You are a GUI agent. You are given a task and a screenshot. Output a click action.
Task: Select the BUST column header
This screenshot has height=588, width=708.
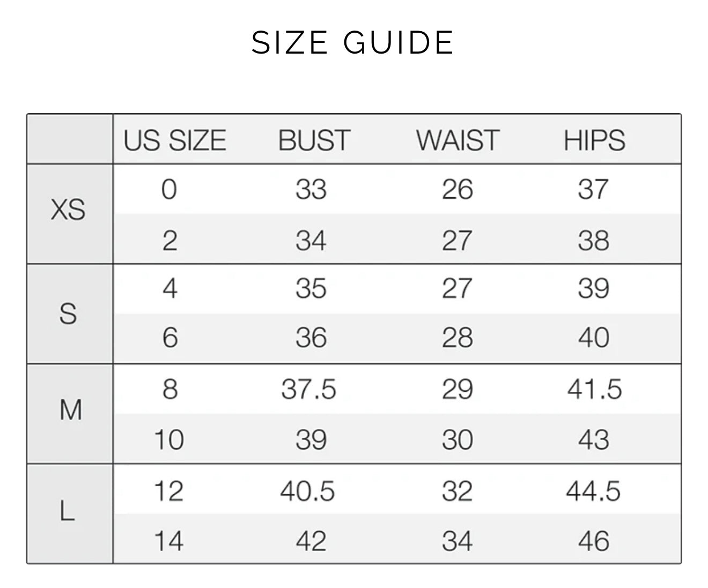click(314, 140)
